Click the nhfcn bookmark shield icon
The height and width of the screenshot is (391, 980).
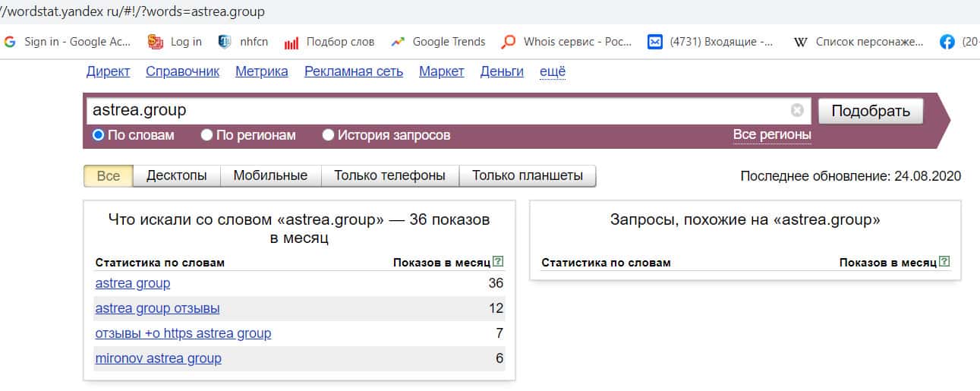225,42
